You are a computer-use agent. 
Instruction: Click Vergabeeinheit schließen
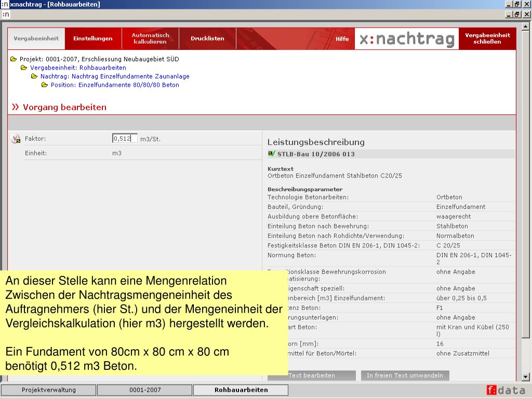(487, 38)
